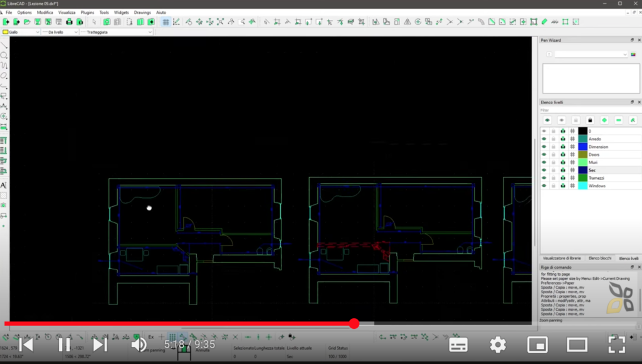This screenshot has width=642, height=364.
Task: Click the red video progress handle
Action: click(354, 323)
